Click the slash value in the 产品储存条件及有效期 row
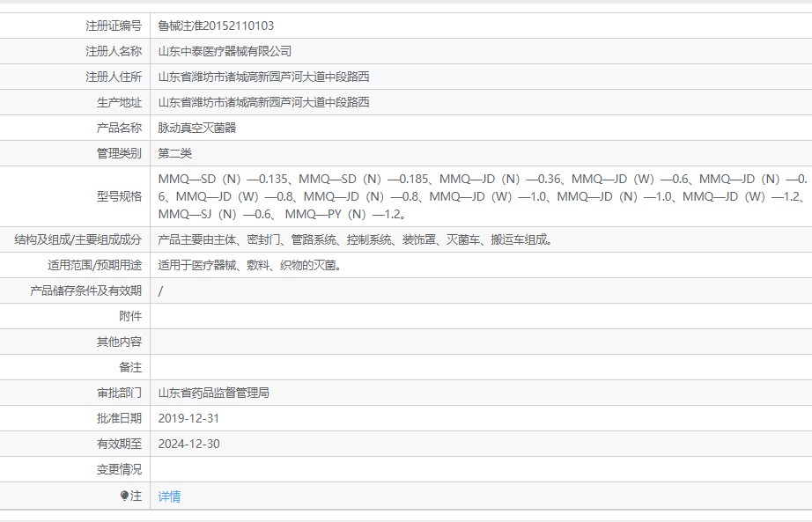Screen dimensions: 812x522 160,291
